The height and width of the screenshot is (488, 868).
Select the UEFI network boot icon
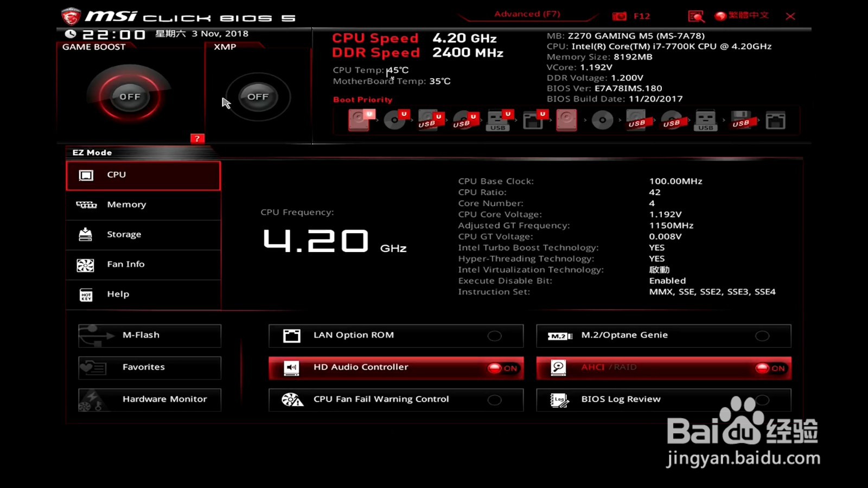pos(534,120)
